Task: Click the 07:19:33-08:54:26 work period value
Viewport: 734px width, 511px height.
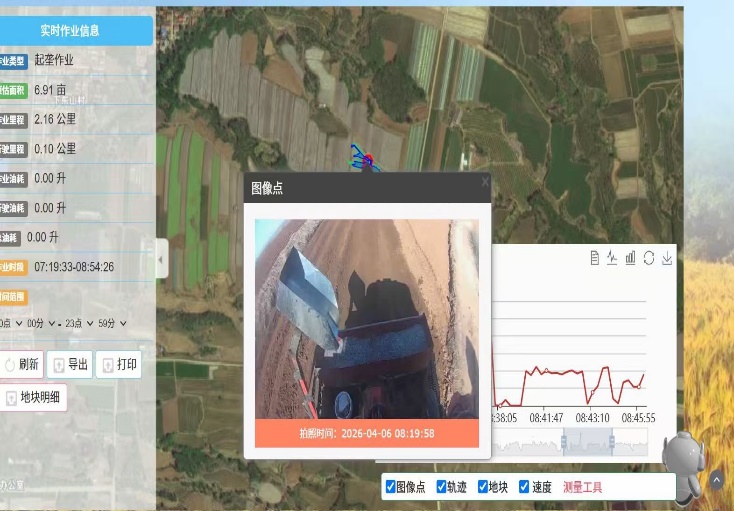Action: click(74, 267)
